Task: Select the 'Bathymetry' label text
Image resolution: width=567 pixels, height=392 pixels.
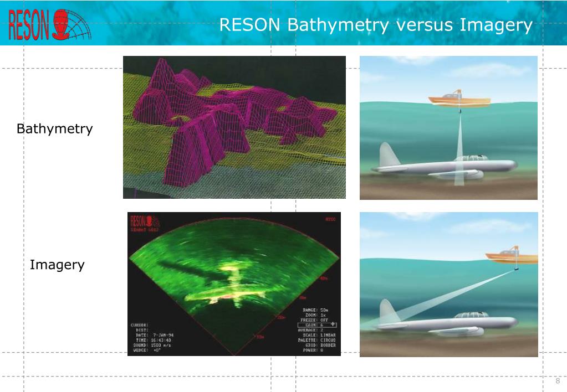Action: (55, 129)
